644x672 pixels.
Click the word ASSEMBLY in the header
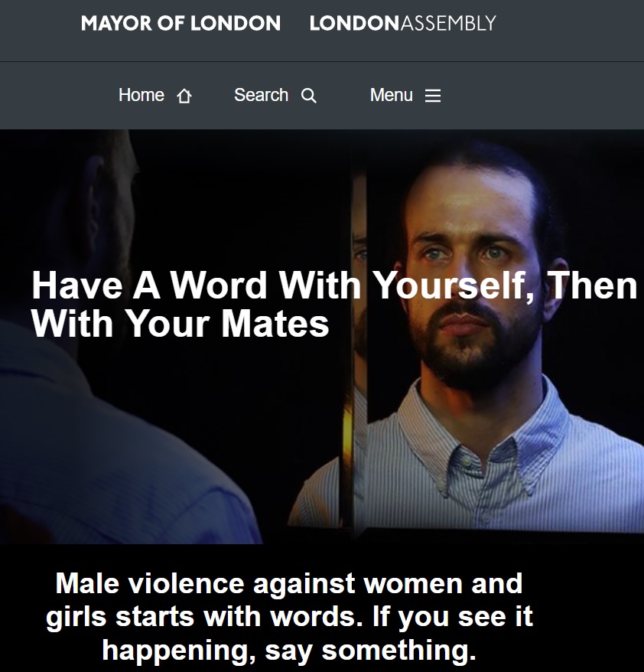point(448,23)
